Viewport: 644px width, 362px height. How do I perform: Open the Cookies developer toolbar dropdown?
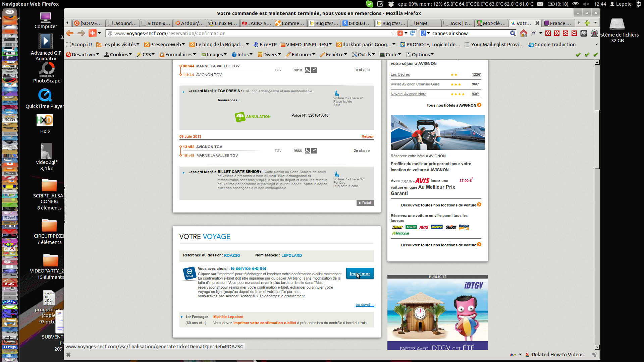tap(118, 55)
